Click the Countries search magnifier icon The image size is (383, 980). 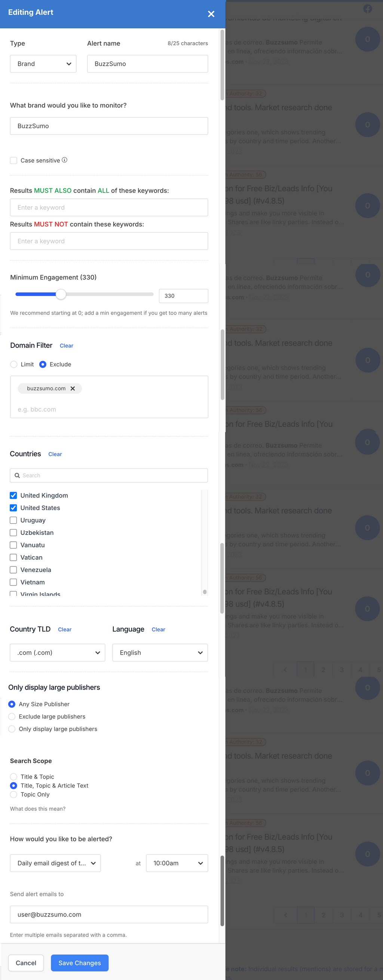pyautogui.click(x=17, y=475)
